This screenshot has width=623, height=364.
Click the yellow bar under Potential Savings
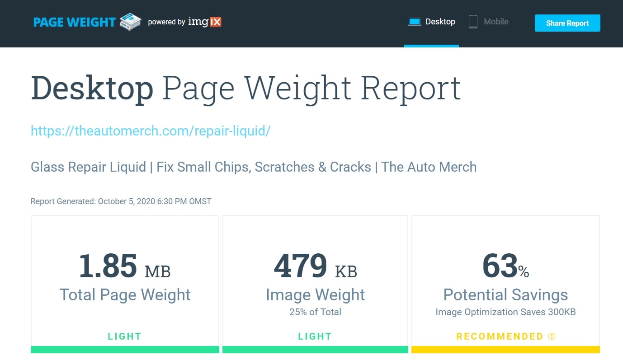[x=505, y=350]
